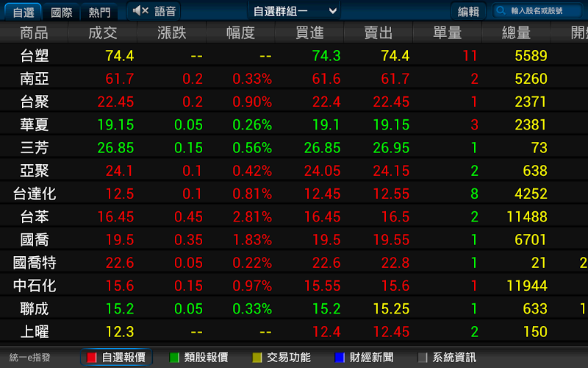The height and width of the screenshot is (368, 588).
Task: Click the red square next to 自選報價
Action: tap(91, 358)
